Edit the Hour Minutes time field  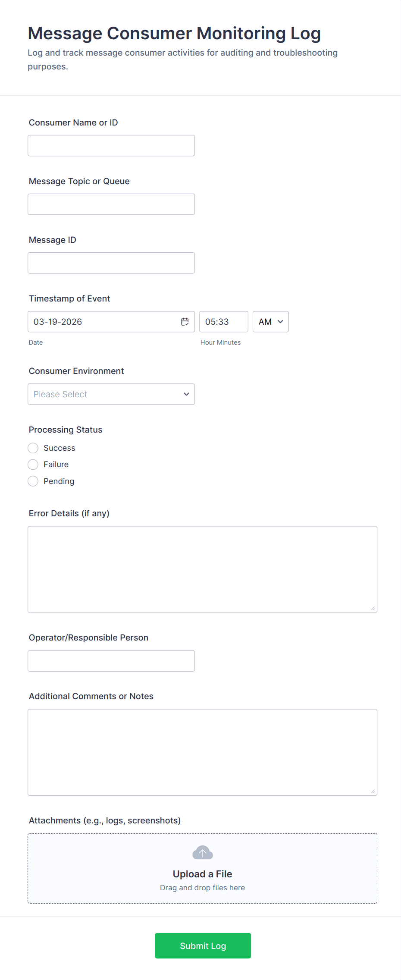(223, 322)
